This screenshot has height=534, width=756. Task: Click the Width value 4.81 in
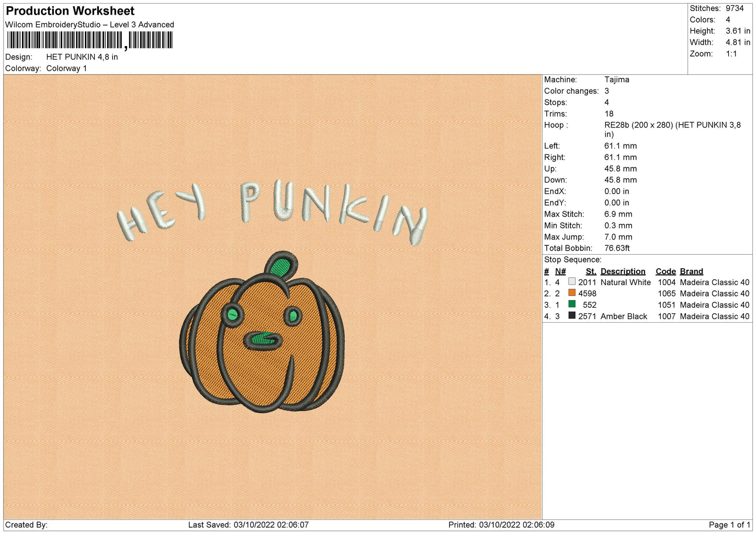point(738,42)
